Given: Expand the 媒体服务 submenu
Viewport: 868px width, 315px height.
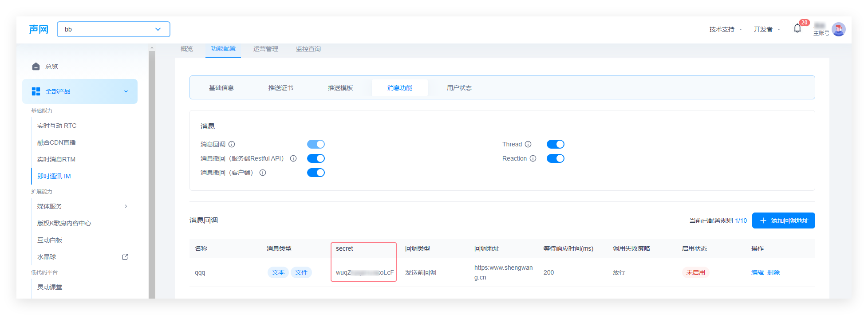Looking at the screenshot, I should [126, 206].
